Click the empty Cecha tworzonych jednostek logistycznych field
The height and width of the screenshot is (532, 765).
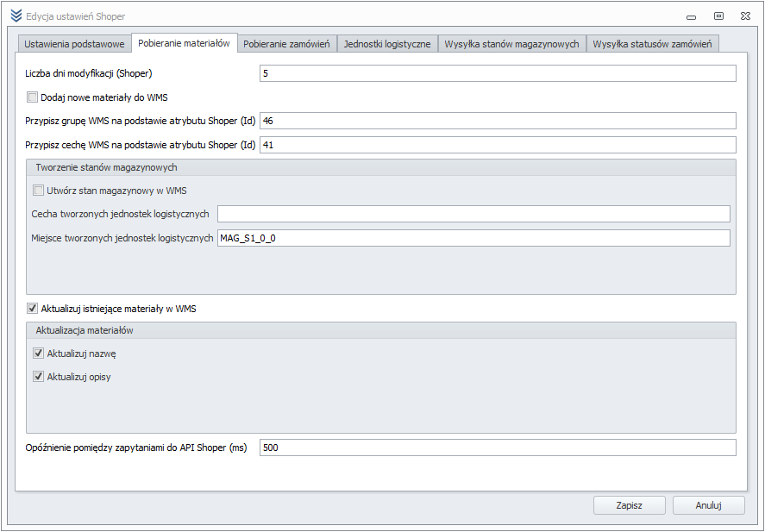click(473, 214)
